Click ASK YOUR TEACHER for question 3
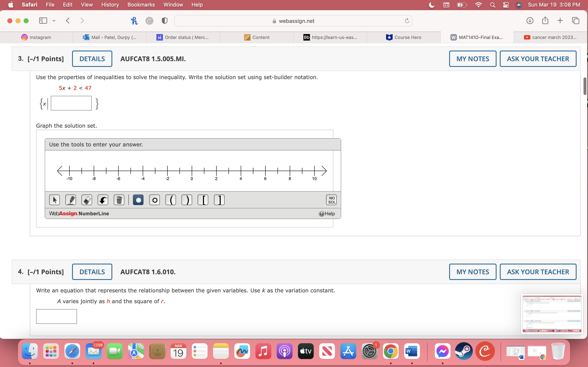588x367 pixels. click(538, 59)
